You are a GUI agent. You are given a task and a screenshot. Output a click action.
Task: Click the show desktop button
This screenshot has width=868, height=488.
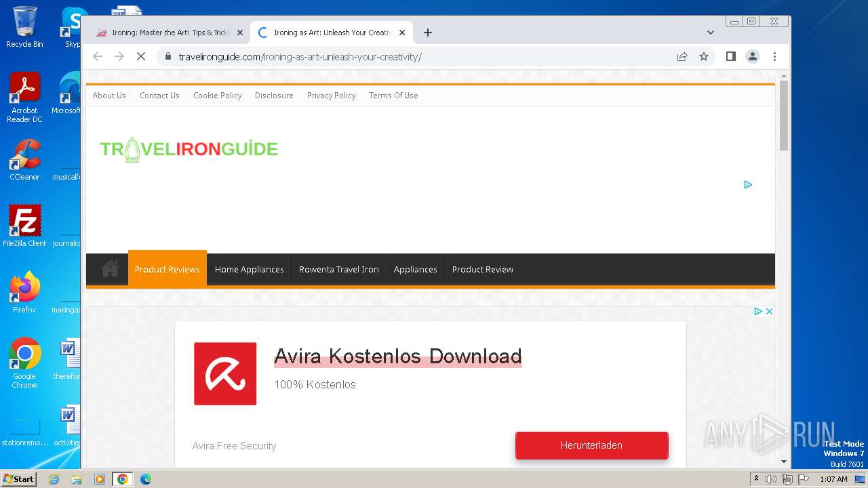click(861, 479)
